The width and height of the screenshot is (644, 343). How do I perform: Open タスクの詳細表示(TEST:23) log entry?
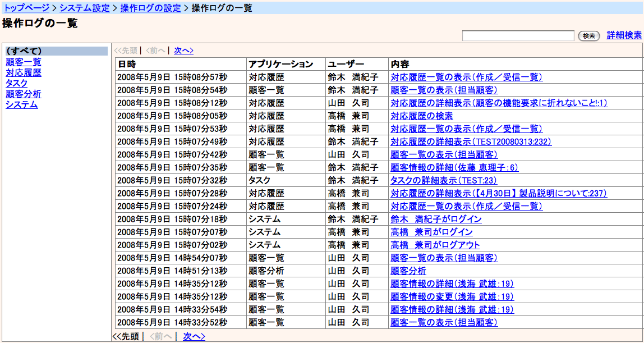tap(443, 181)
